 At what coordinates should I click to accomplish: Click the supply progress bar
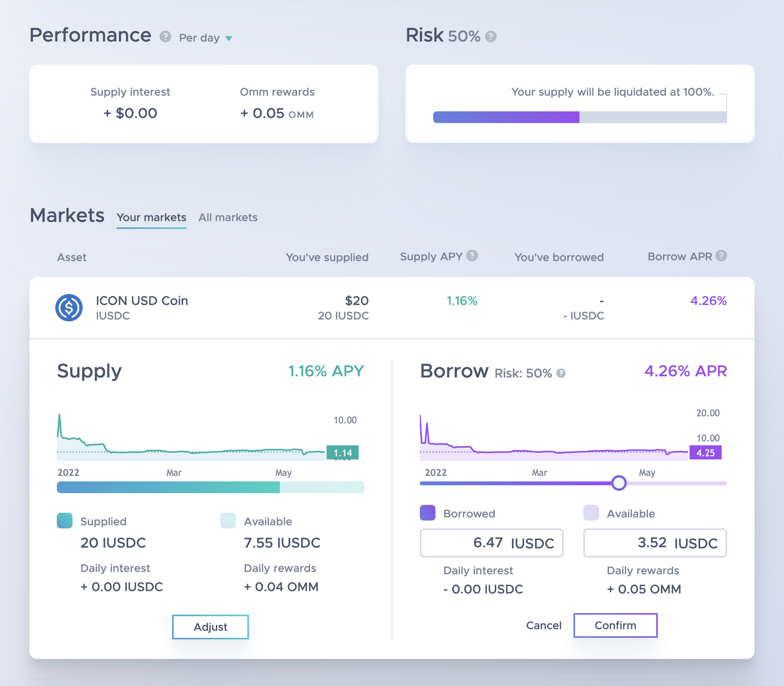click(x=211, y=487)
